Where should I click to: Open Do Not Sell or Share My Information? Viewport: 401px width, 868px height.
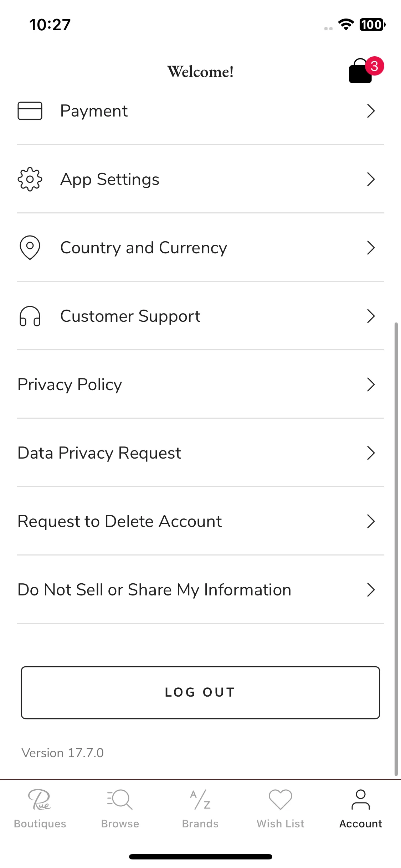tap(200, 590)
